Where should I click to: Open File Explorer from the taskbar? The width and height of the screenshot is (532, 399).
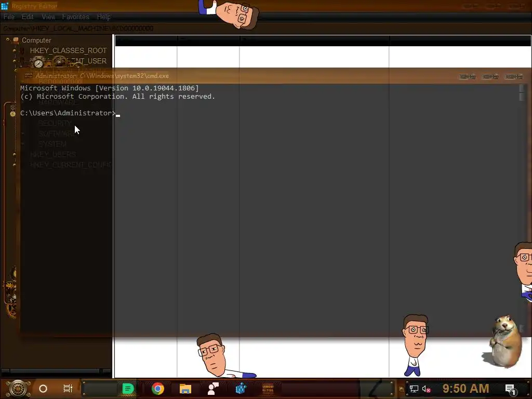(x=185, y=389)
